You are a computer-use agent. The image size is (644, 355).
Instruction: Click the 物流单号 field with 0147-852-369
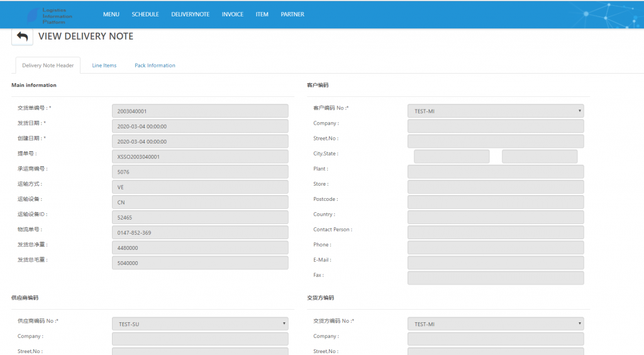point(200,232)
